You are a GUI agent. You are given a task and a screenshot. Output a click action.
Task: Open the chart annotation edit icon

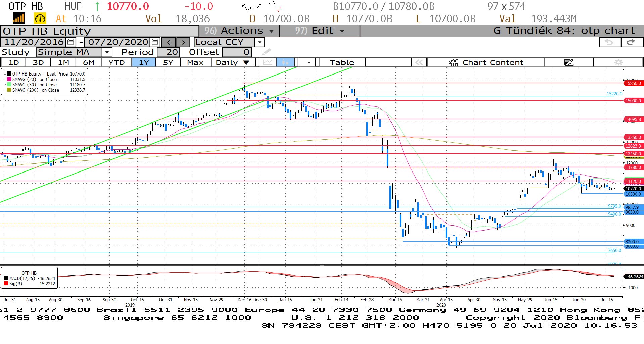pyautogui.click(x=568, y=62)
